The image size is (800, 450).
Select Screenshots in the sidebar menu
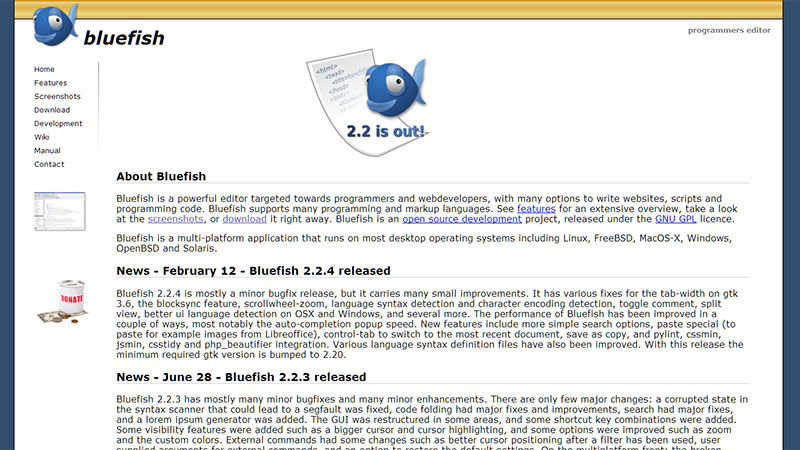(57, 96)
